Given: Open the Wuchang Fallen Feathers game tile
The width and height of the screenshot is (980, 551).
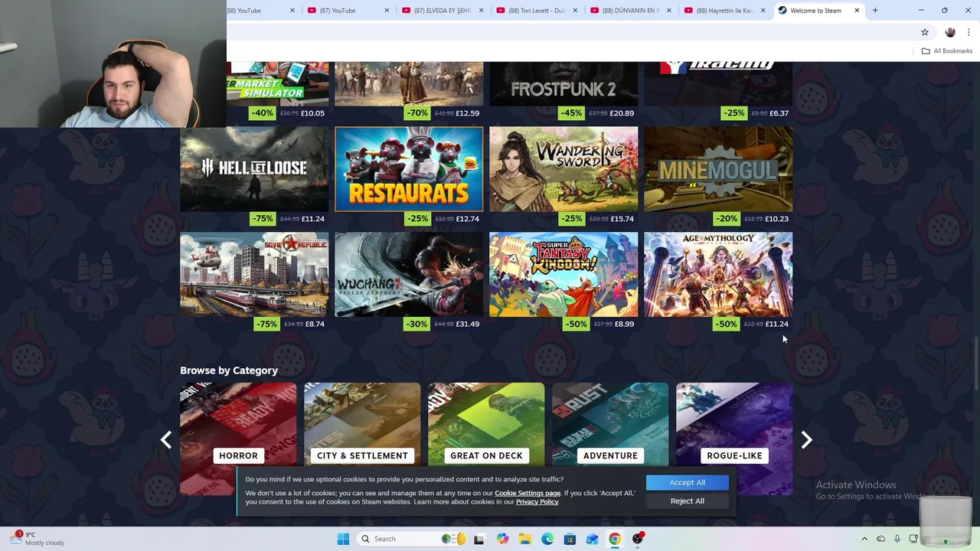Looking at the screenshot, I should 409,274.
